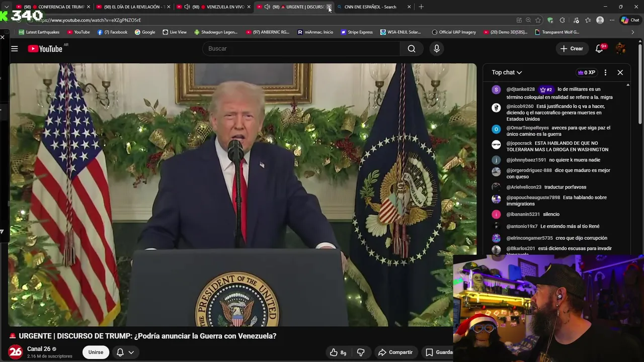Screen dimensions: 644x362
Task: Open the Official UAP Imagery bookmark
Action: [x=454, y=32]
